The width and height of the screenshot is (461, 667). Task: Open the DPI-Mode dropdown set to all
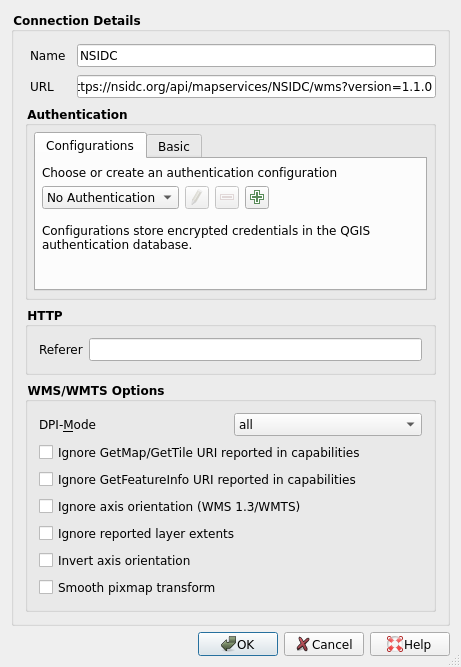(327, 425)
